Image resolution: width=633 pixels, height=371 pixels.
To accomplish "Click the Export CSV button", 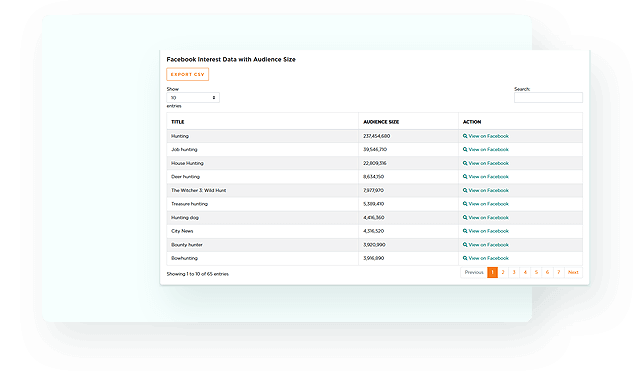I will [187, 74].
